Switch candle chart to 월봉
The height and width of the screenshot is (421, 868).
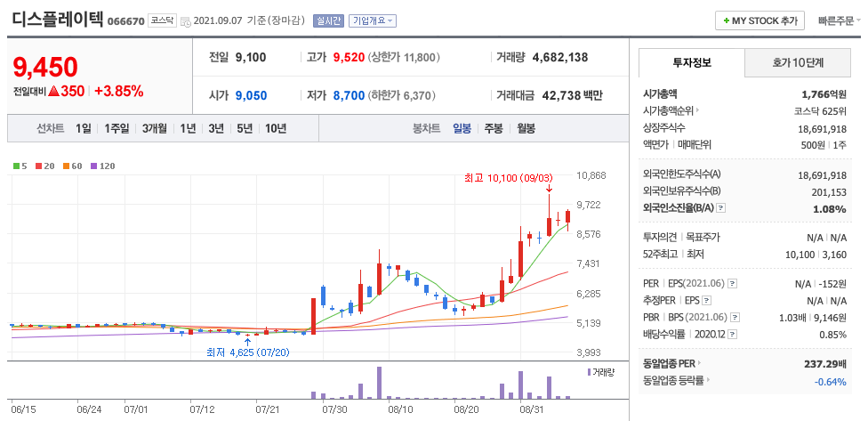click(x=526, y=128)
